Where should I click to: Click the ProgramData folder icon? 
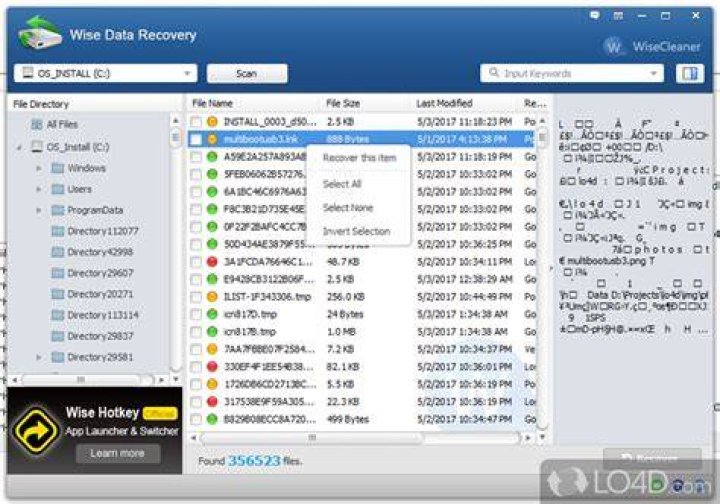[57, 210]
